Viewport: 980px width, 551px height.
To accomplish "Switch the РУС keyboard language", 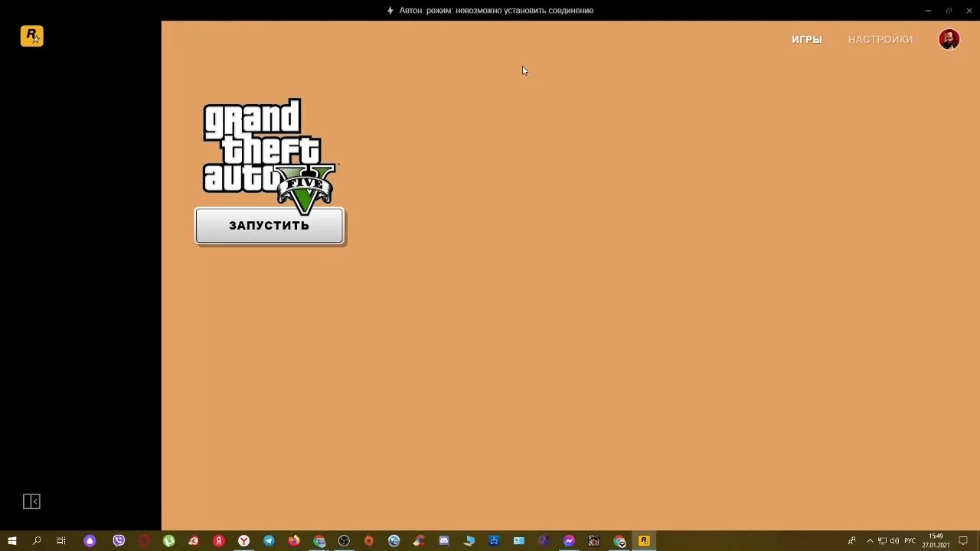I will coord(910,541).
